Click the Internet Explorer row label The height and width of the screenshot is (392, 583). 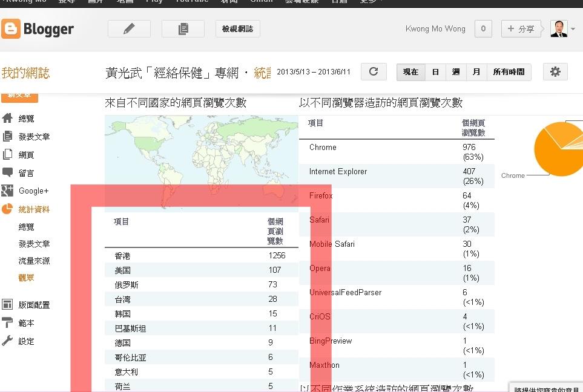338,171
